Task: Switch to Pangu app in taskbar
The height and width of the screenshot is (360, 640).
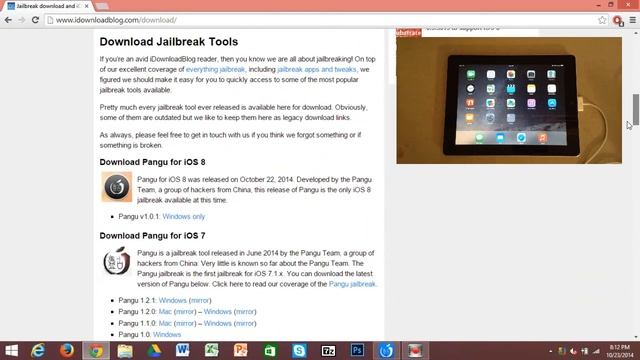Action: pyautogui.click(x=386, y=351)
